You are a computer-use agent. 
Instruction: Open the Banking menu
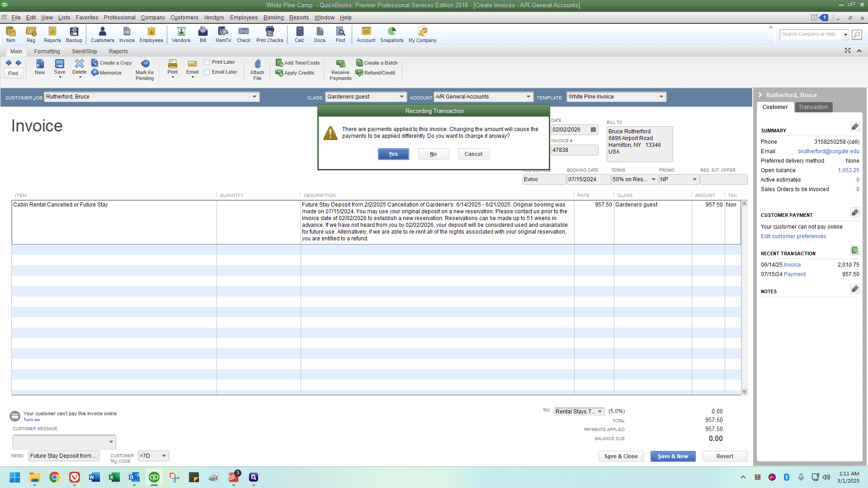tap(274, 18)
